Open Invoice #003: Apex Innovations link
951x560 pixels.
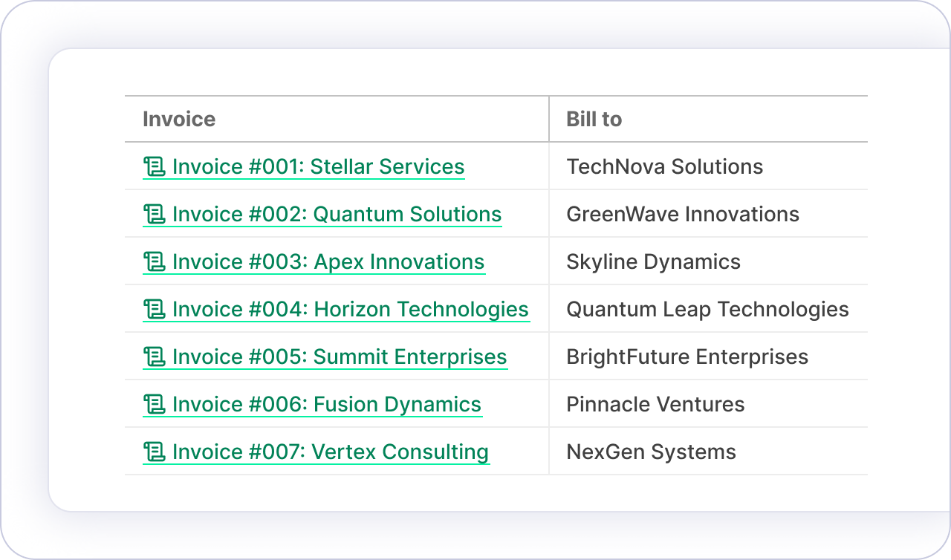[328, 261]
